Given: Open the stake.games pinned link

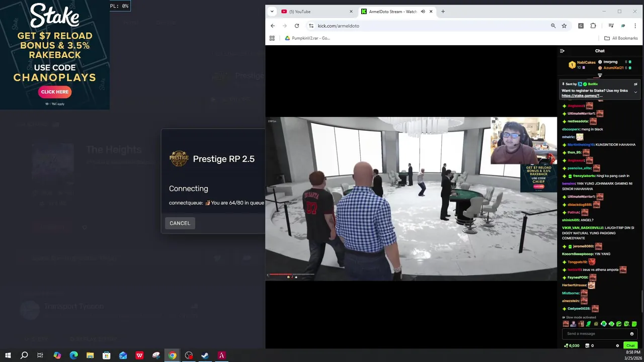Looking at the screenshot, I should click(582, 96).
